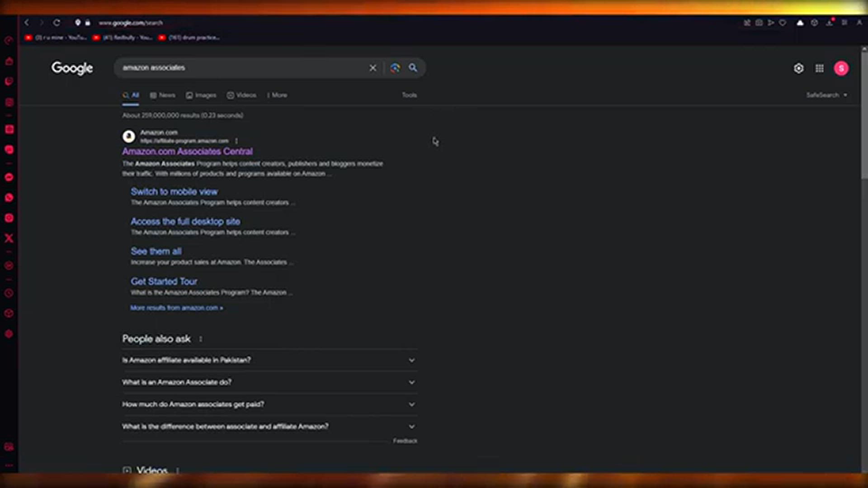This screenshot has width=868, height=488.
Task: Open the Google account avatar S
Action: 841,68
